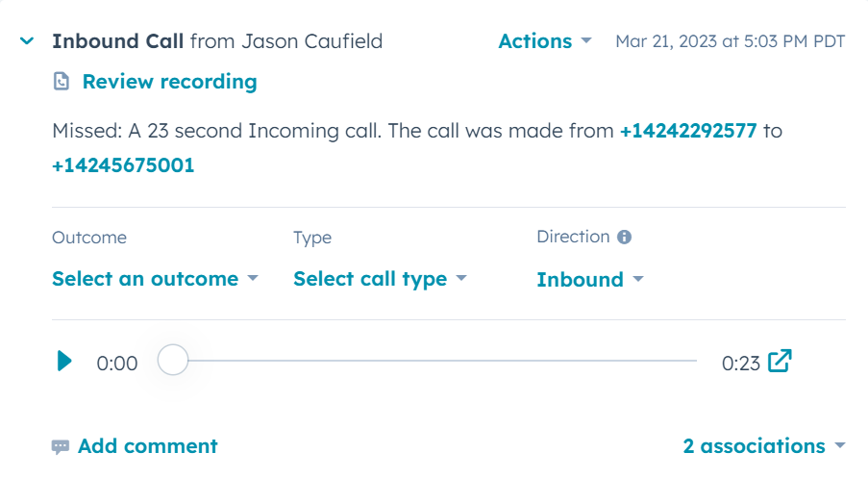The image size is (868, 478).
Task: Click recipient number +14245675001
Action: click(x=123, y=165)
